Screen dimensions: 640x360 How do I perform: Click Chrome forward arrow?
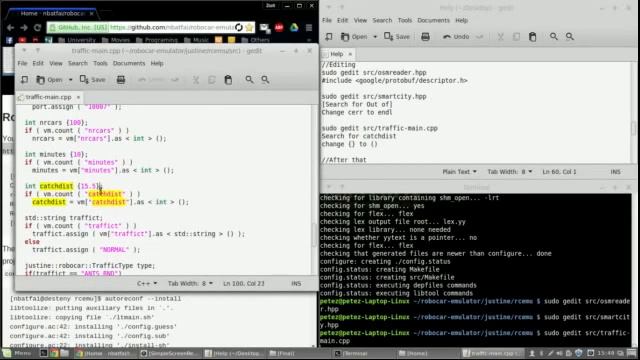point(24,28)
